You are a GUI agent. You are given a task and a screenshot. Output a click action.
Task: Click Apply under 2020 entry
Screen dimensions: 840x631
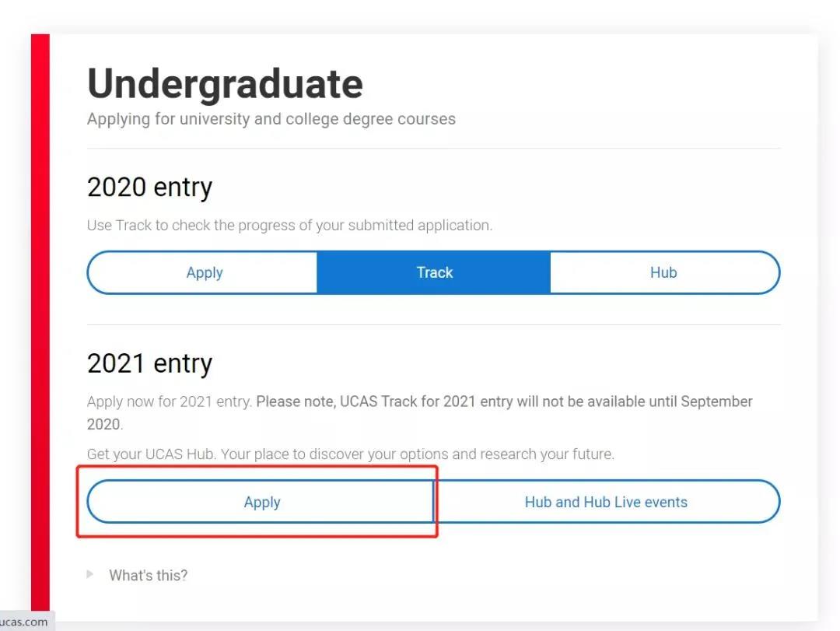204,272
